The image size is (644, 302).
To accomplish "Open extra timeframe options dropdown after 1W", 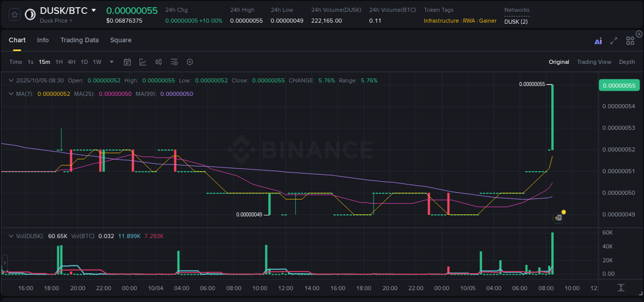I will 111,62.
